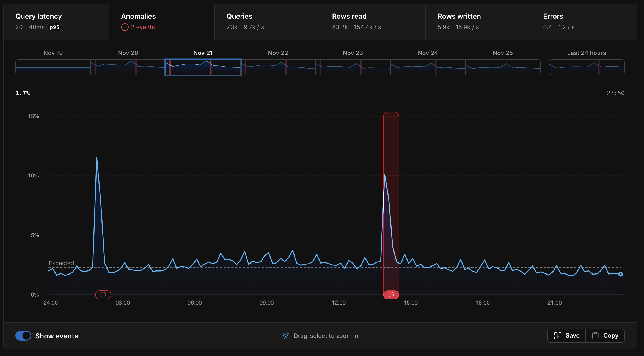644x356 pixels.
Task: Expand the Last 24 hours timeline section
Action: coord(586,67)
